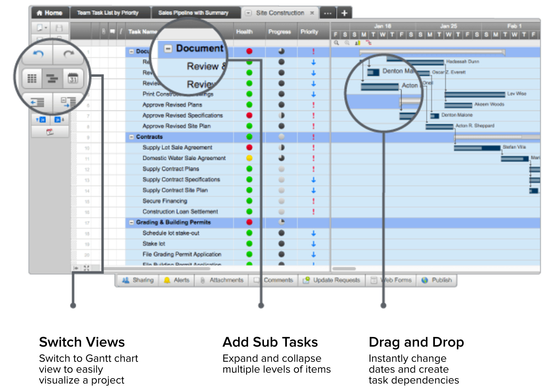Image resolution: width=549 pixels, height=392 pixels.
Task: Click the blue down-arrow priority for Supply Contract Site Plan
Action: point(314,191)
